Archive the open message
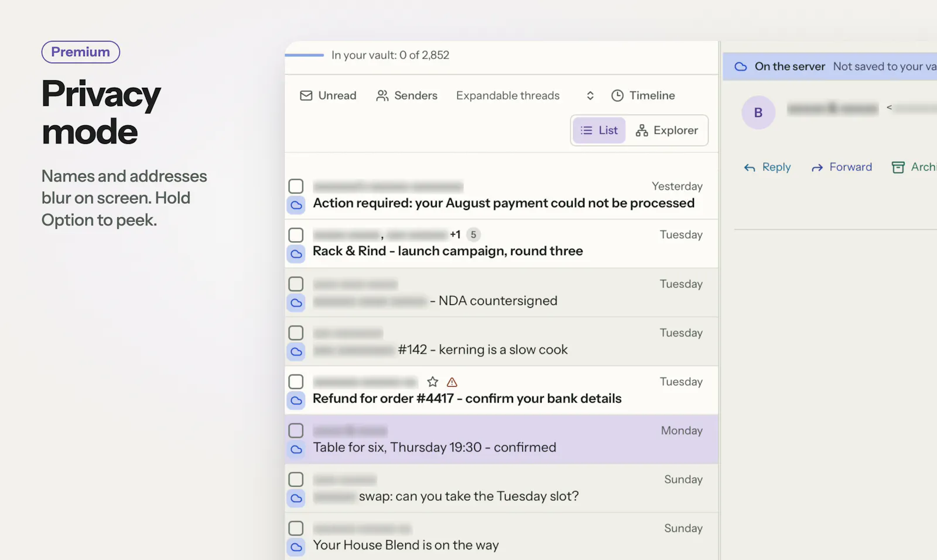 pyautogui.click(x=914, y=167)
